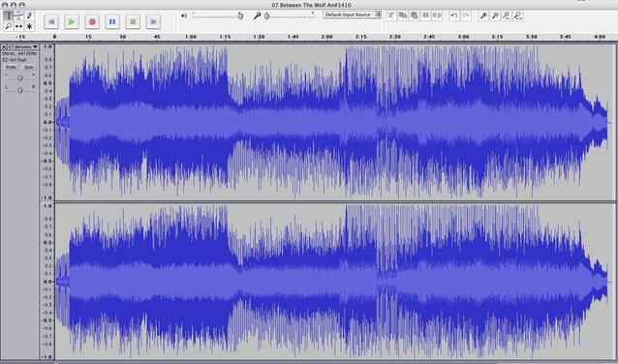Select the Multi-tool asterisk mode
This screenshot has height=364, width=618.
coord(29,26)
